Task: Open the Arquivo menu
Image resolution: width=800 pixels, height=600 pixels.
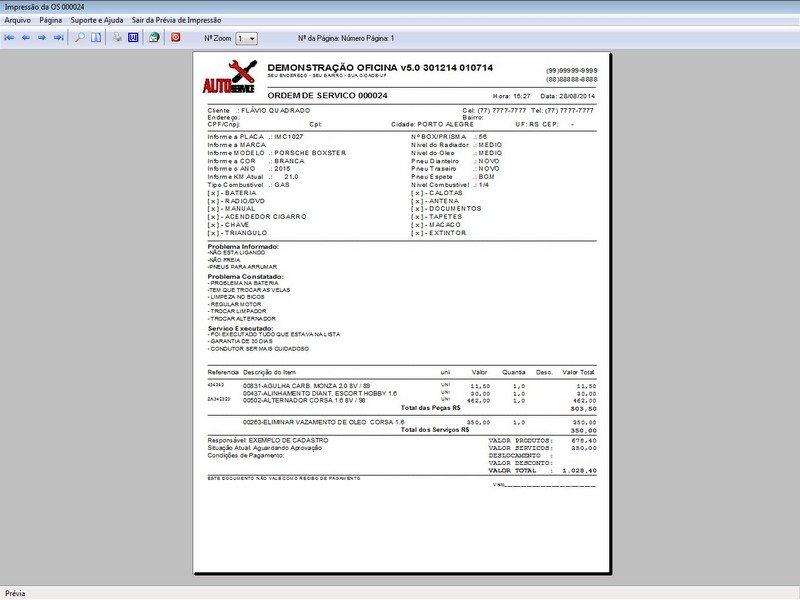Action: pos(17,20)
